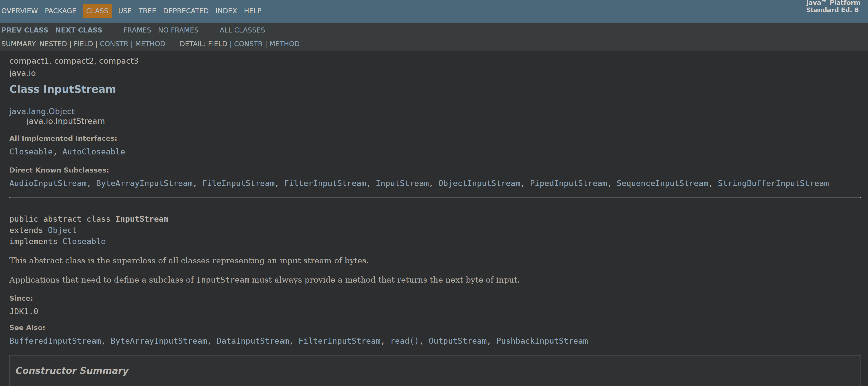Click 'This abstract class is the superclass' sentence
868x386 pixels.
click(189, 261)
